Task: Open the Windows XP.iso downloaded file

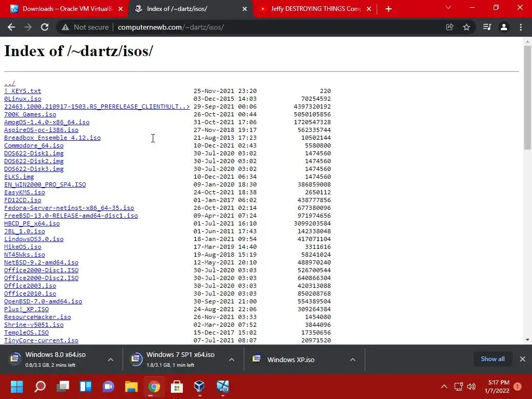Action: coord(291,360)
